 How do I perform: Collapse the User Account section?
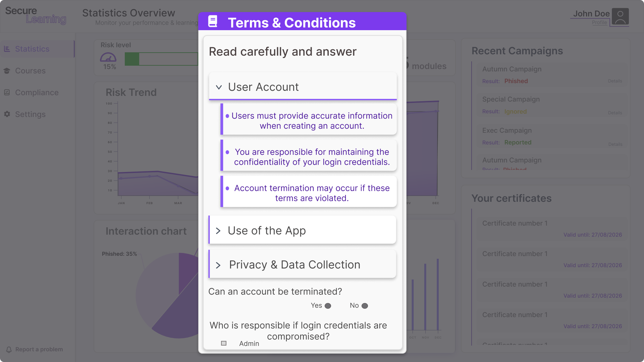click(x=219, y=87)
